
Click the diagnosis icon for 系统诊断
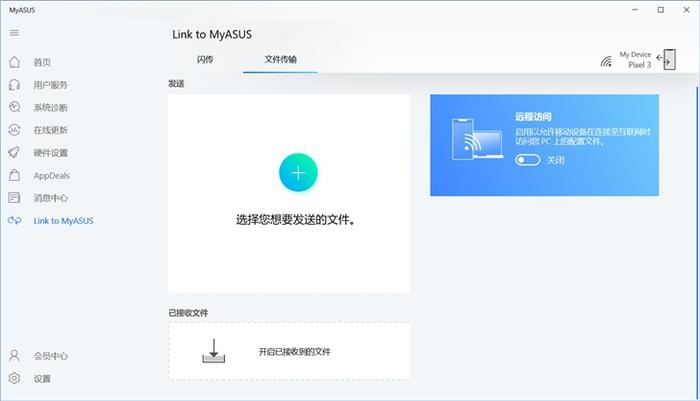click(15, 107)
